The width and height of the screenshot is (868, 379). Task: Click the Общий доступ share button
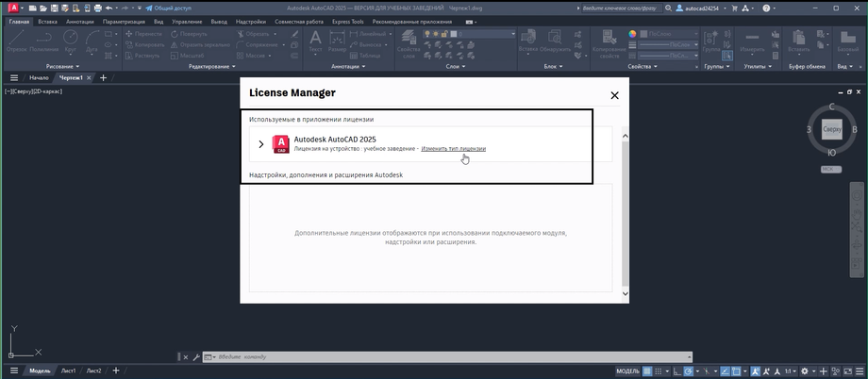(168, 8)
